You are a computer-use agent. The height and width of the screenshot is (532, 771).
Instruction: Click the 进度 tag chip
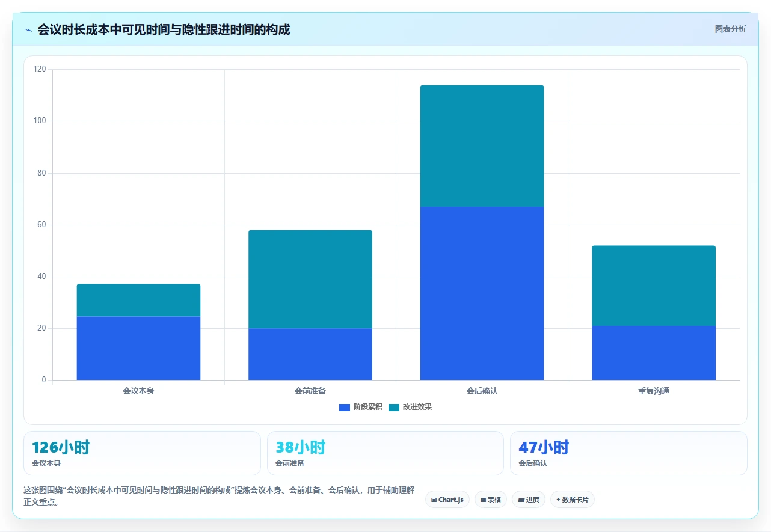pyautogui.click(x=529, y=500)
